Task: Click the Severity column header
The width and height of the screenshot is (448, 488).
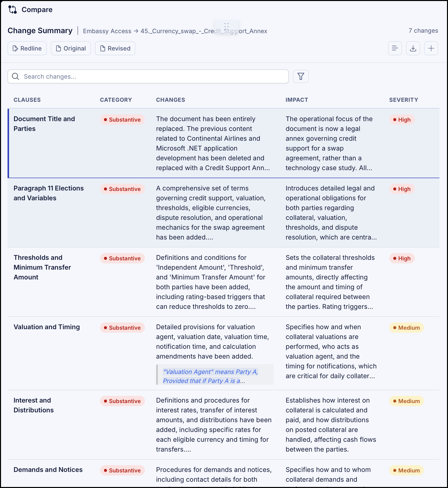Action: point(404,100)
